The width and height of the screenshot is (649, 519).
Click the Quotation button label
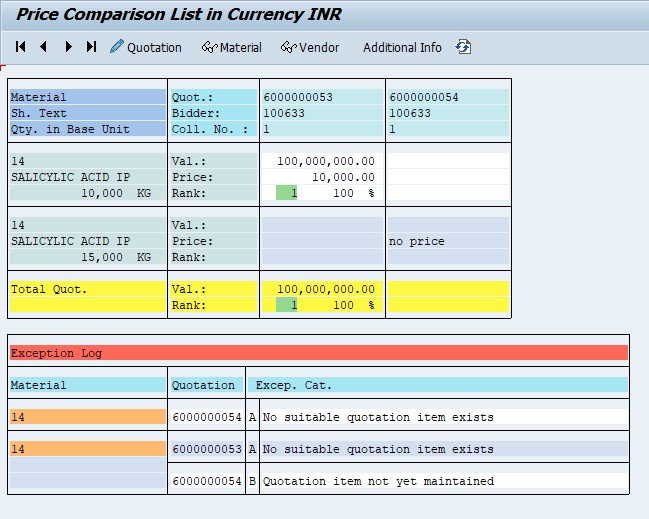[154, 48]
